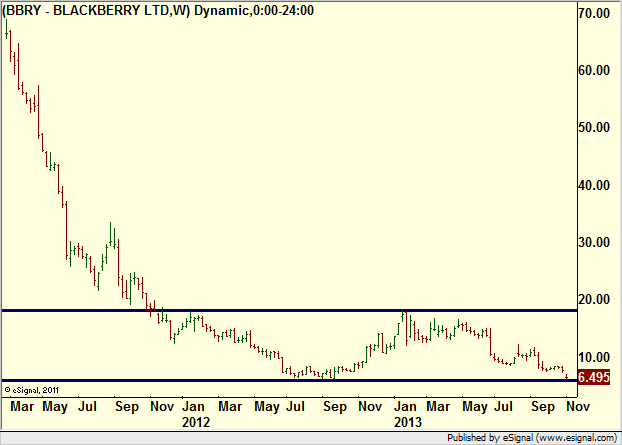Select the lower horizontal support line near 6
This screenshot has height=445, width=622.
[290, 381]
